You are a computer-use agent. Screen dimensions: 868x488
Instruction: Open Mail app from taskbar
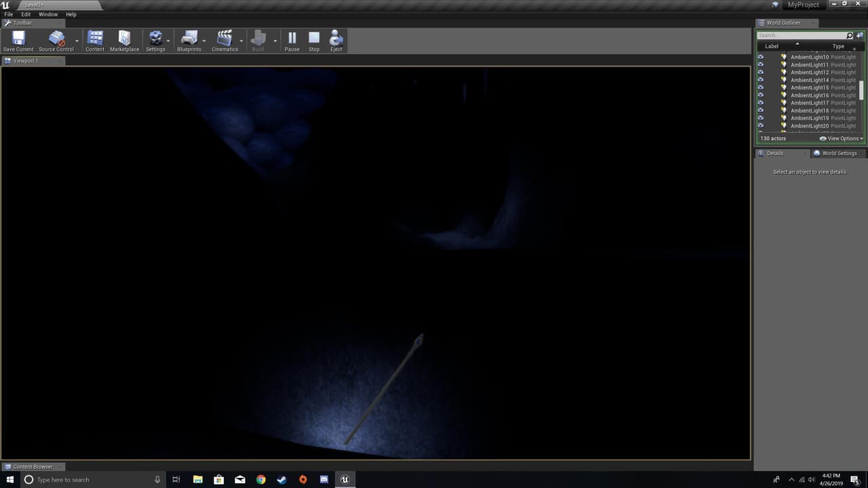coord(239,480)
